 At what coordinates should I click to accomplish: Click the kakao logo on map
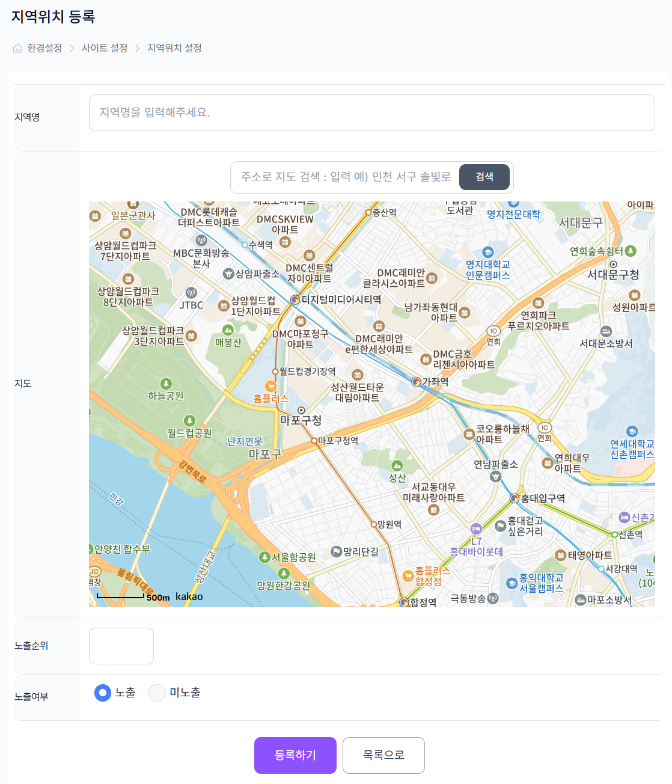coord(189,596)
